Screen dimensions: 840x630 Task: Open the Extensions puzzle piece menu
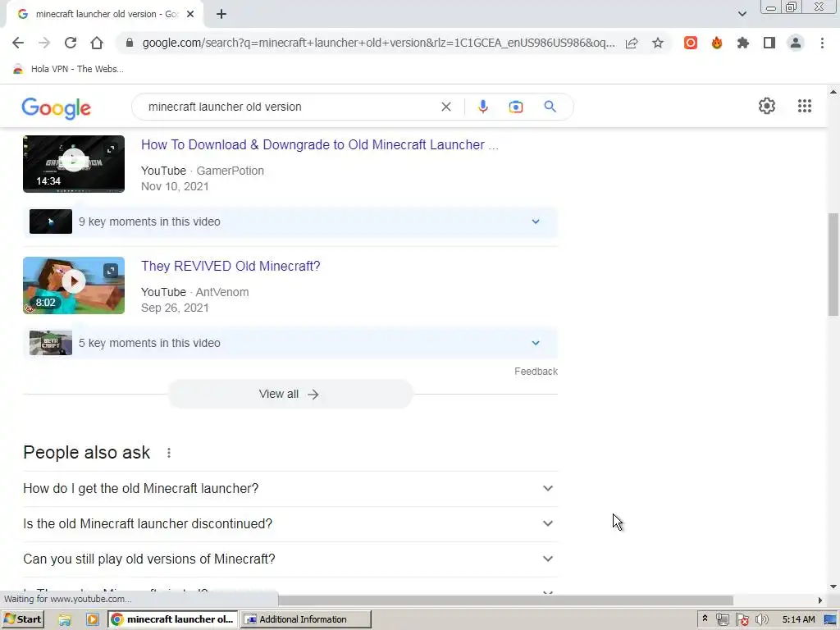point(743,43)
